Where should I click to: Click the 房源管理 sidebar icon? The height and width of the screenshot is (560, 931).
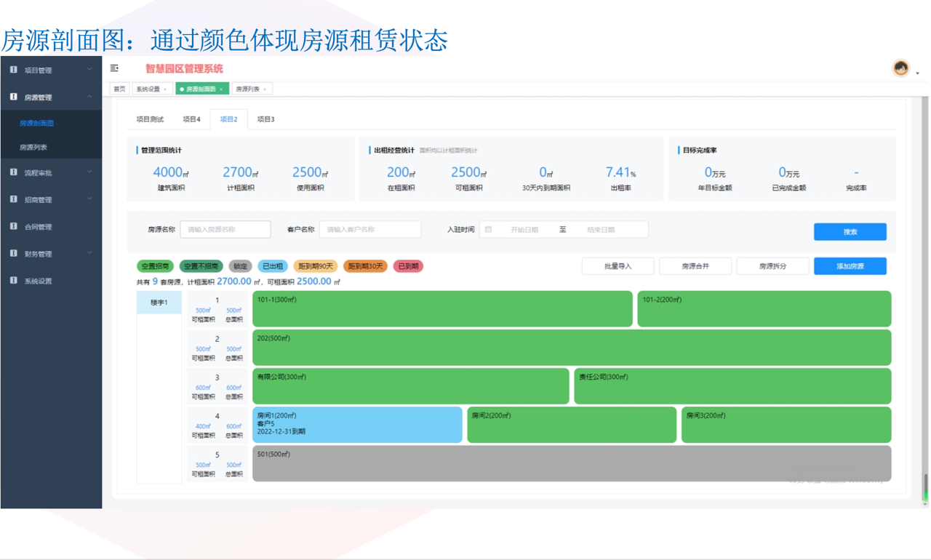tap(13, 97)
